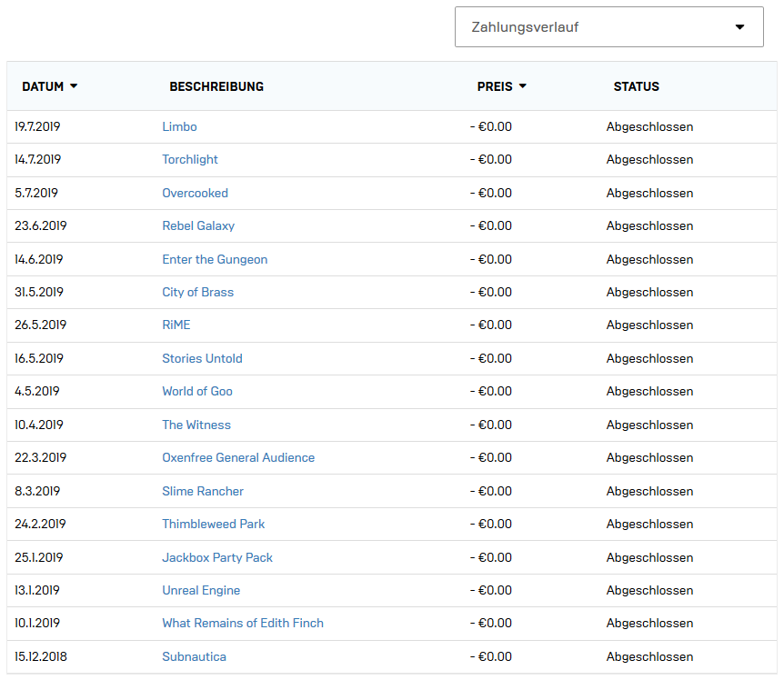
Task: Open the Thimbleweed Park link
Action: click(214, 525)
